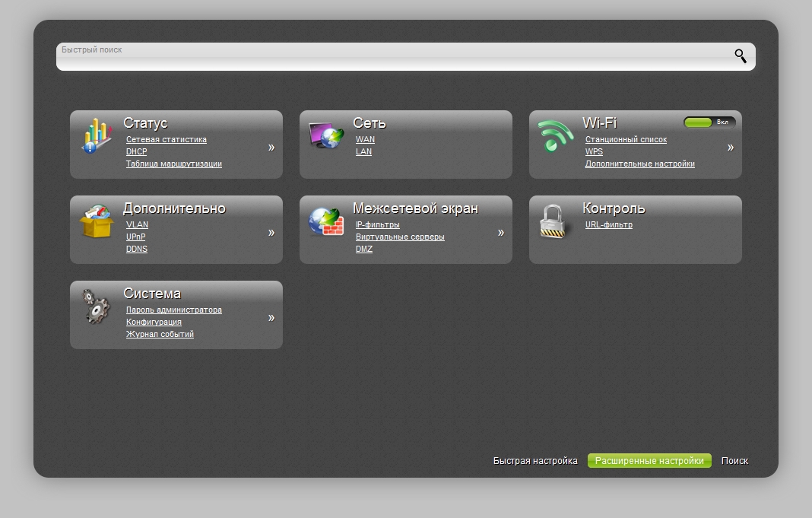
Task: Click the Network globe monitor icon
Action: click(326, 136)
